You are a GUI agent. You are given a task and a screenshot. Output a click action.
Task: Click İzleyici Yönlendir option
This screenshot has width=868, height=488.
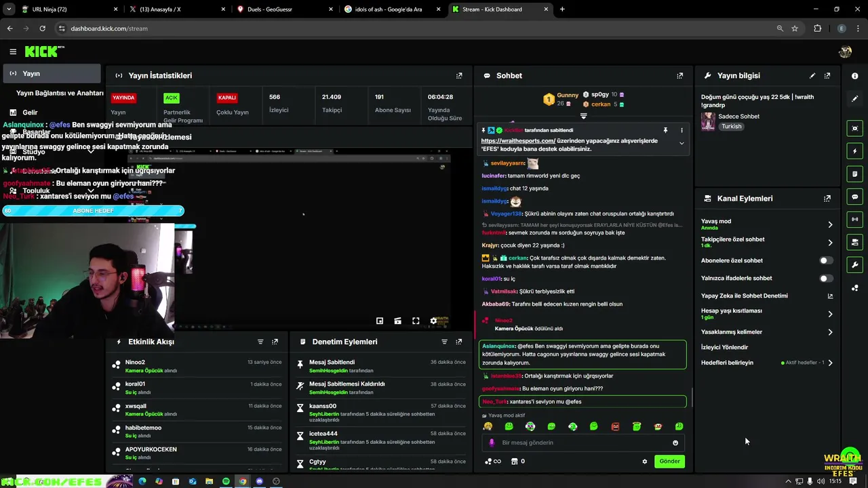point(724,347)
